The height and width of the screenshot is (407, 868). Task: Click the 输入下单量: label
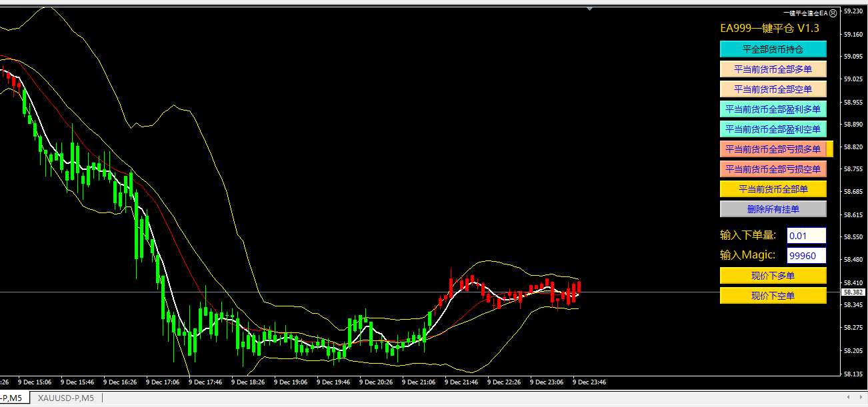(x=748, y=235)
